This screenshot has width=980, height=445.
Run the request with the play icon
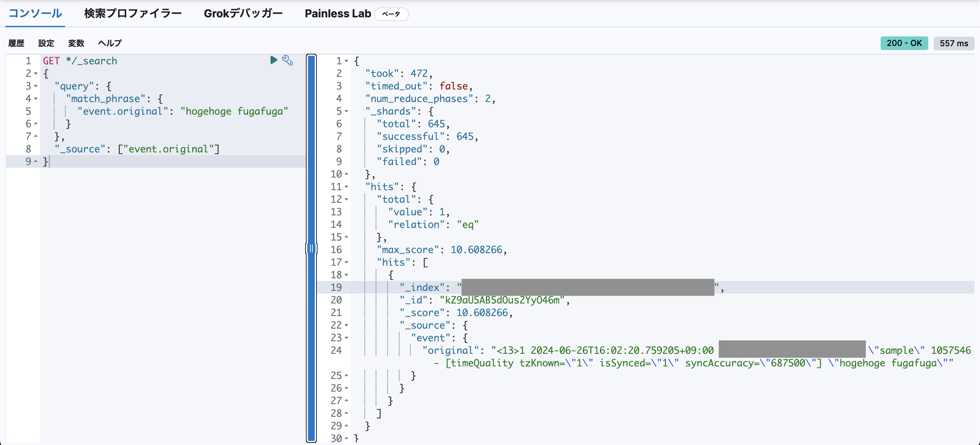pyautogui.click(x=274, y=60)
